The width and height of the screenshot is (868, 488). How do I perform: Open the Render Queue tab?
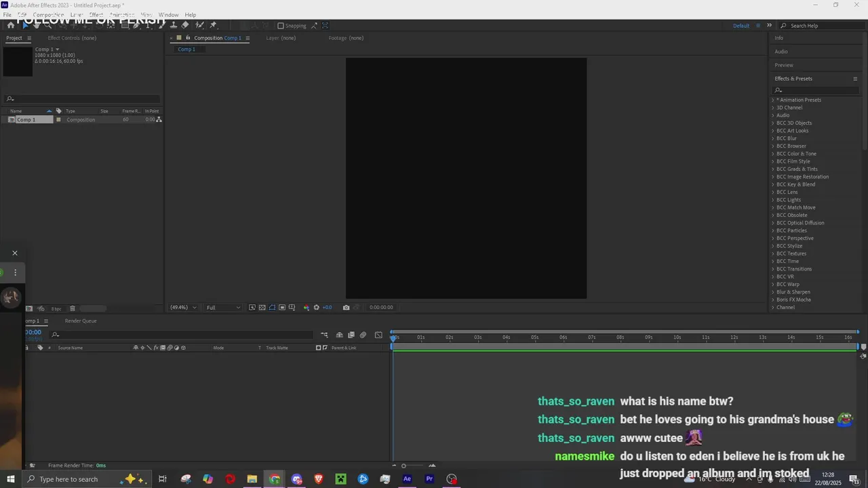(81, 321)
